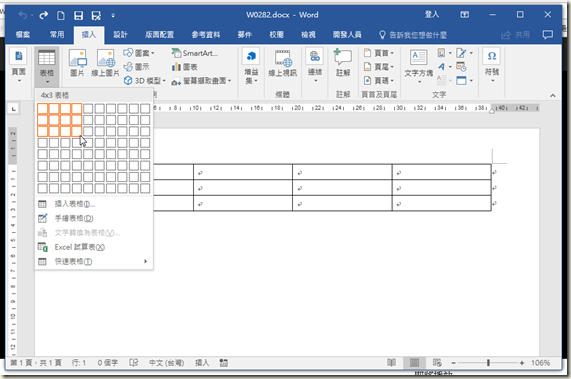Screen dimensions: 571x379
Task: Switch to the 檢視 View tab
Action: click(308, 35)
